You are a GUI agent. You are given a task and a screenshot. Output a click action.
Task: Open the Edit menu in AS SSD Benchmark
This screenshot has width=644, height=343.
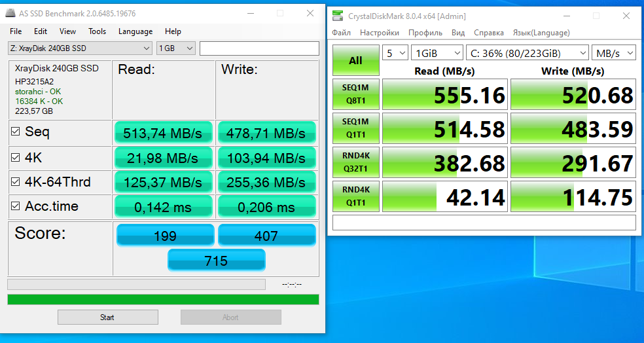click(41, 31)
